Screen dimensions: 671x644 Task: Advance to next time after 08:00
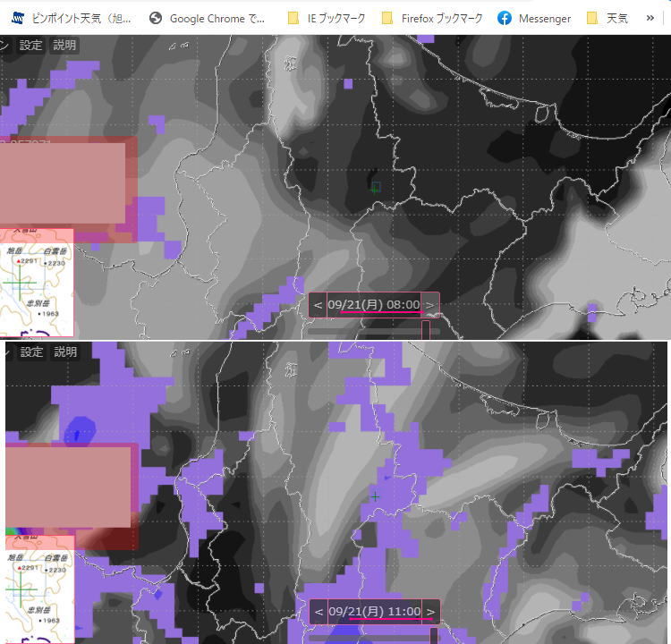[x=430, y=305]
